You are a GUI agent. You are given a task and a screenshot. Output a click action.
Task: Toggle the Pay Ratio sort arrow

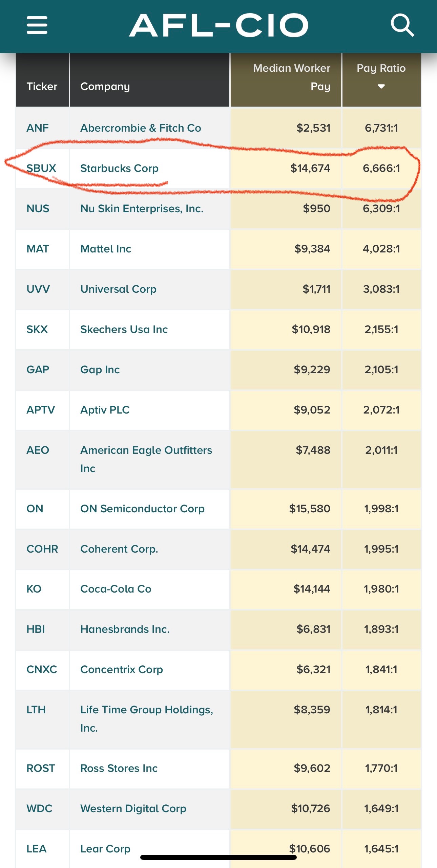point(381,86)
